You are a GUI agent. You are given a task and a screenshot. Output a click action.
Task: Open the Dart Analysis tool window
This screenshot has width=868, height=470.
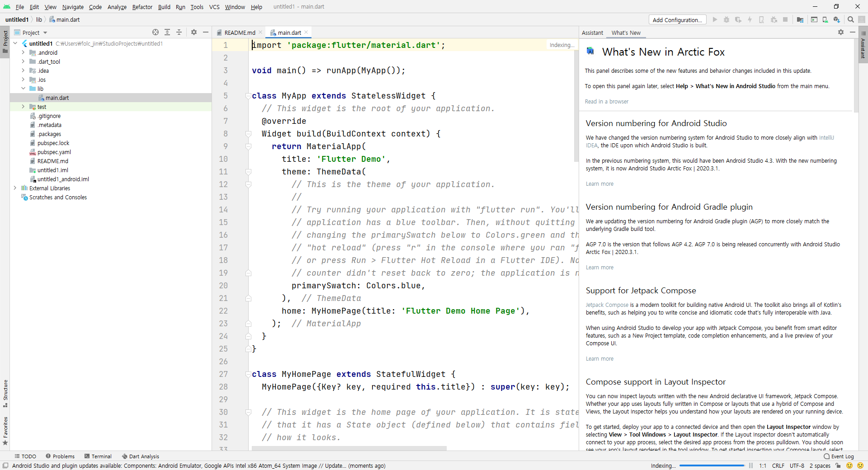click(x=141, y=456)
